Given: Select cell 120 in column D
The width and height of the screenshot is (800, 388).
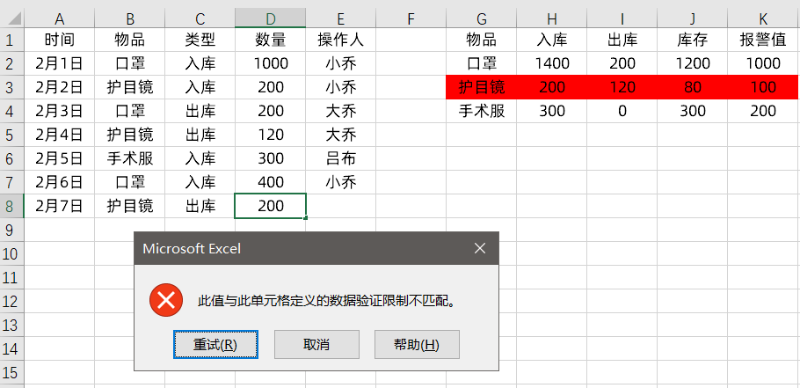Looking at the screenshot, I should (x=270, y=135).
